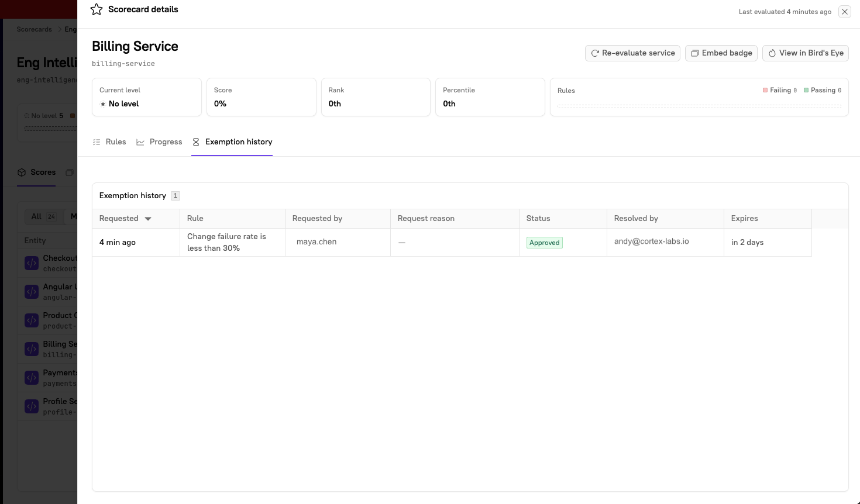This screenshot has height=504, width=860.
Task: Click the Exemption history count badge
Action: pyautogui.click(x=176, y=196)
